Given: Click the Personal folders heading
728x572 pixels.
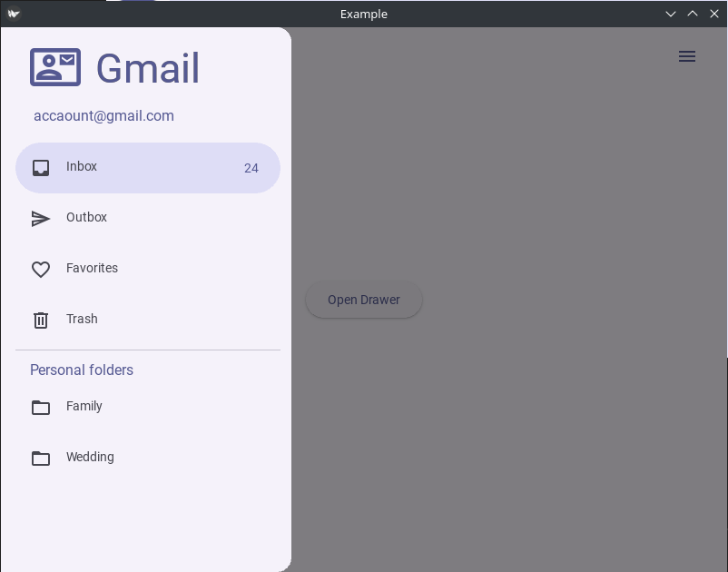Looking at the screenshot, I should click(82, 370).
